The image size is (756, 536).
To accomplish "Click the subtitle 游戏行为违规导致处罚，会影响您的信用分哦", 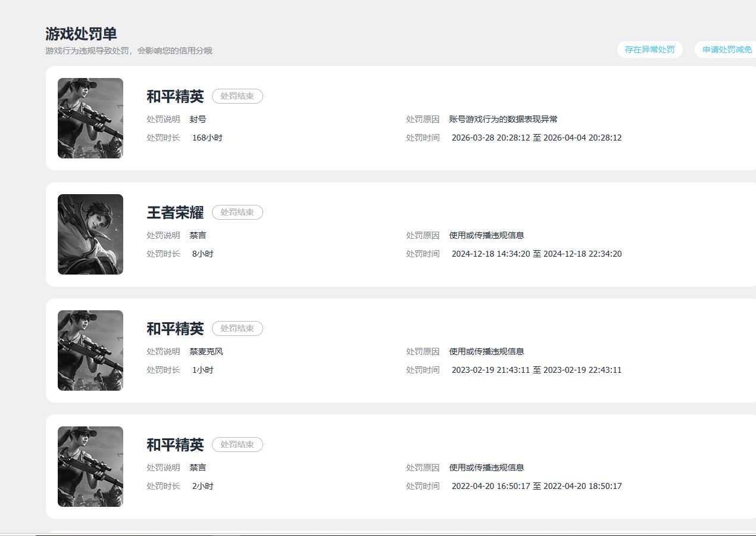I will (x=129, y=51).
